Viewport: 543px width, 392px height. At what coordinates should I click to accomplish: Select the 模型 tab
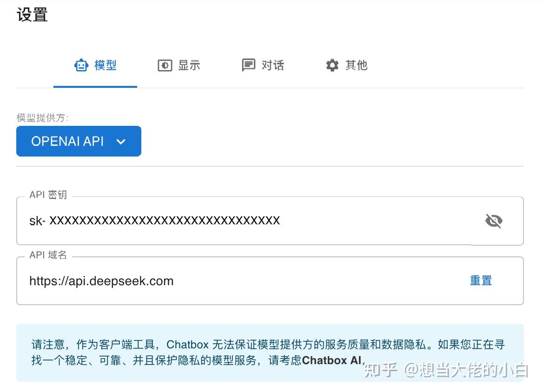point(95,65)
